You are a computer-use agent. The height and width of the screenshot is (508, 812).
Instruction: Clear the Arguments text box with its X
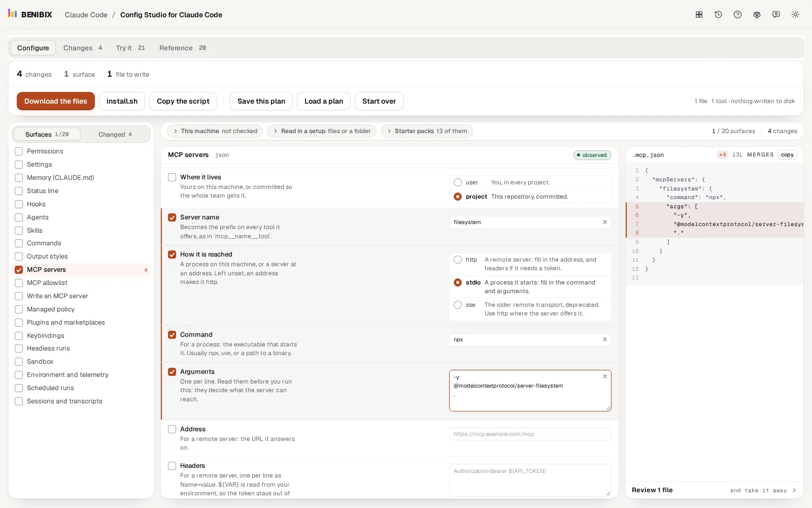(x=604, y=376)
